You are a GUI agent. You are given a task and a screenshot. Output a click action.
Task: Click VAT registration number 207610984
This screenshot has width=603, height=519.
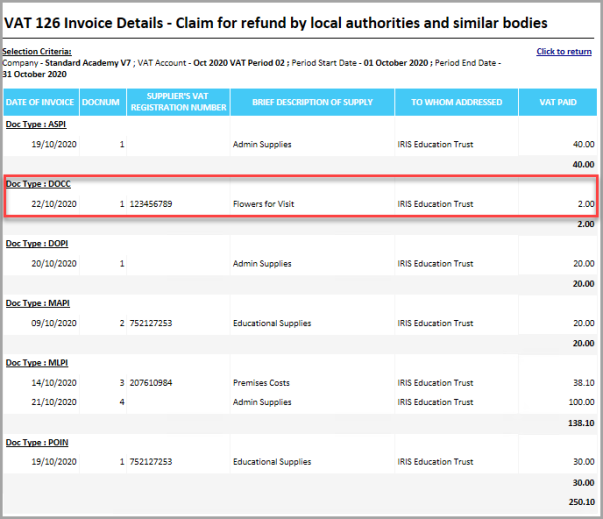[x=151, y=383]
